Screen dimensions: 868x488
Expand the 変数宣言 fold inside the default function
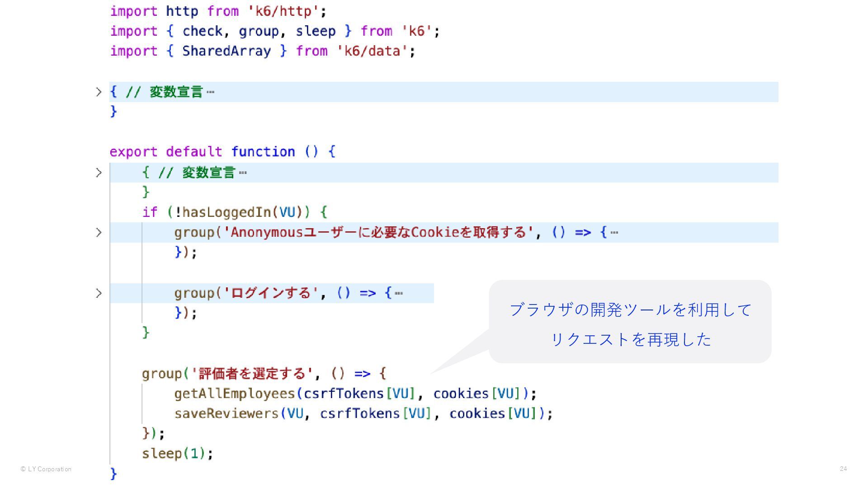[99, 173]
